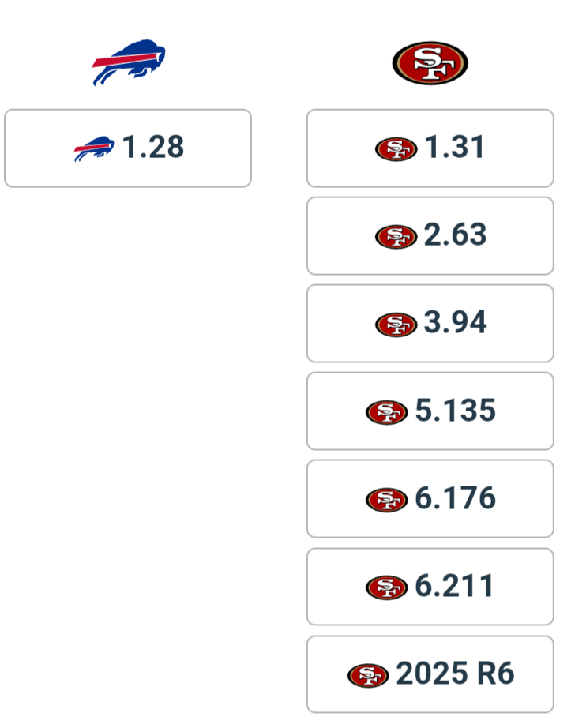The image size is (571, 728).
Task: Click the 49ers logo beside pick 2.63
Action: tap(396, 237)
